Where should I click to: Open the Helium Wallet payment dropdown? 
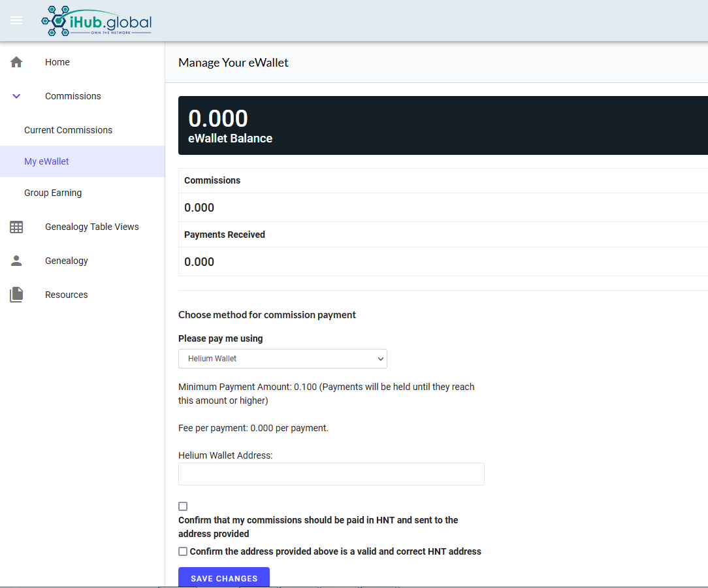[283, 359]
